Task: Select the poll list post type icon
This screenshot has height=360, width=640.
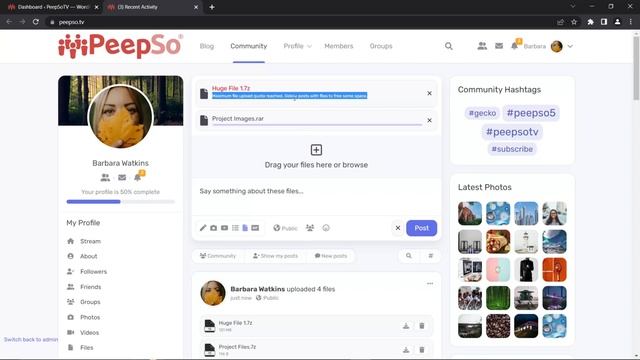Action: 236,228
